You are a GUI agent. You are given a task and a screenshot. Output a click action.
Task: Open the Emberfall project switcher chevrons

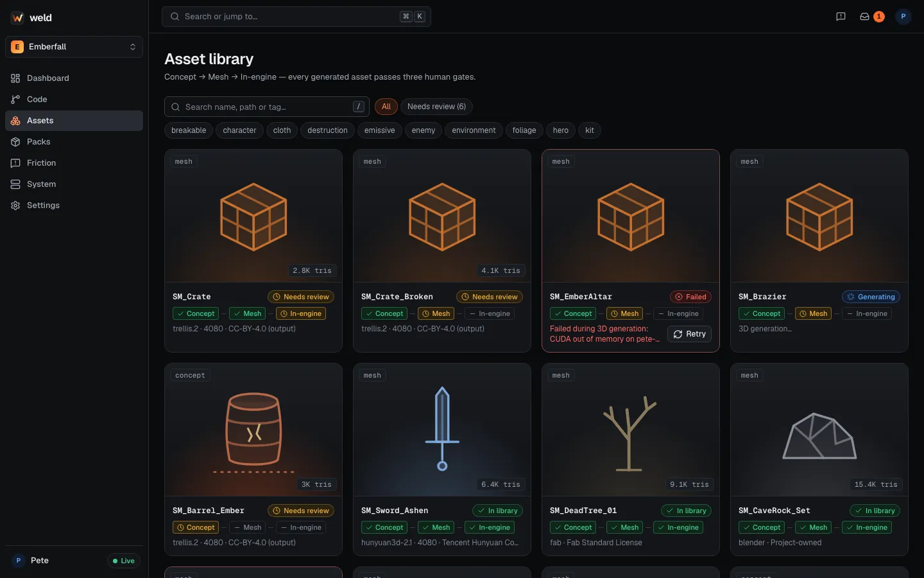(x=133, y=47)
